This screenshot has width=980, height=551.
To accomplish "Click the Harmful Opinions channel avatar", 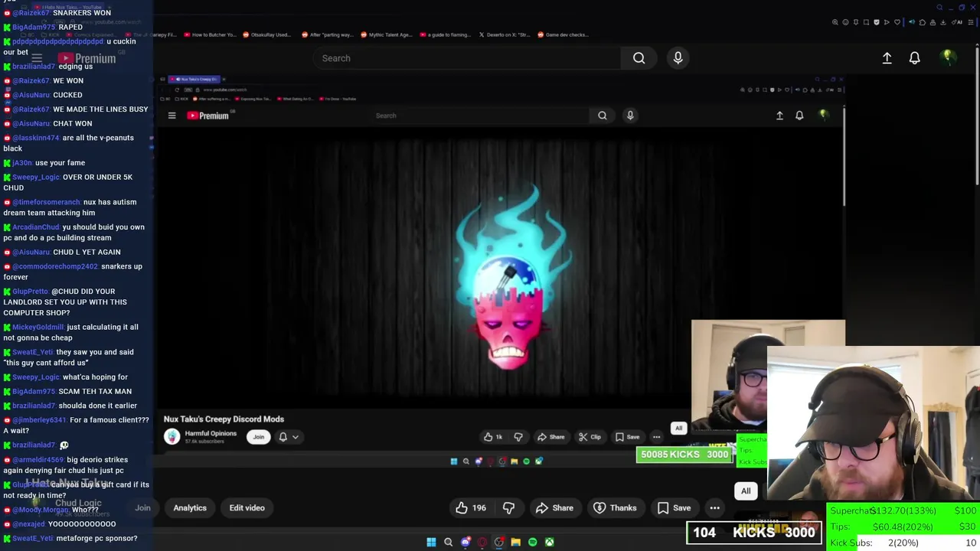I will coord(171,436).
